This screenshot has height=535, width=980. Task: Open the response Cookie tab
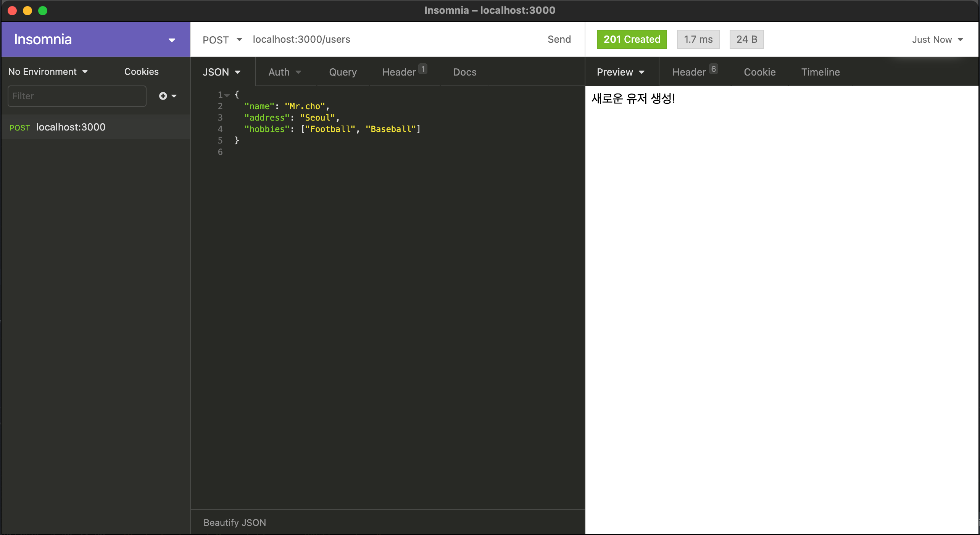pyautogui.click(x=759, y=72)
